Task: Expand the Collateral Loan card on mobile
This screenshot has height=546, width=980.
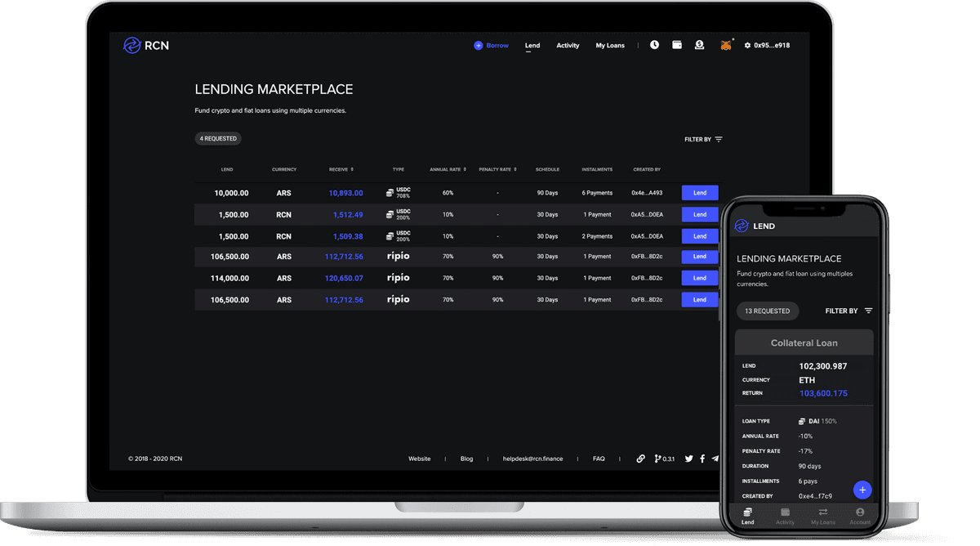Action: pyautogui.click(x=804, y=342)
